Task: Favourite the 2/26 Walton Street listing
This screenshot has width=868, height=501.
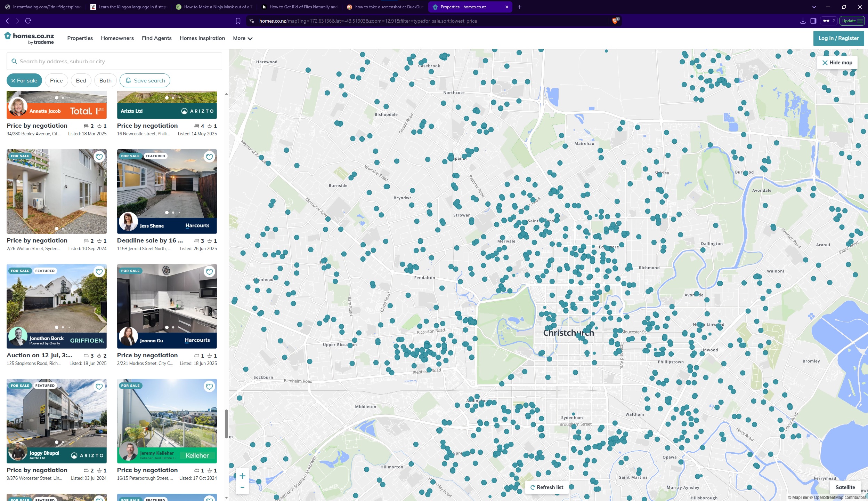Action: pyautogui.click(x=99, y=157)
